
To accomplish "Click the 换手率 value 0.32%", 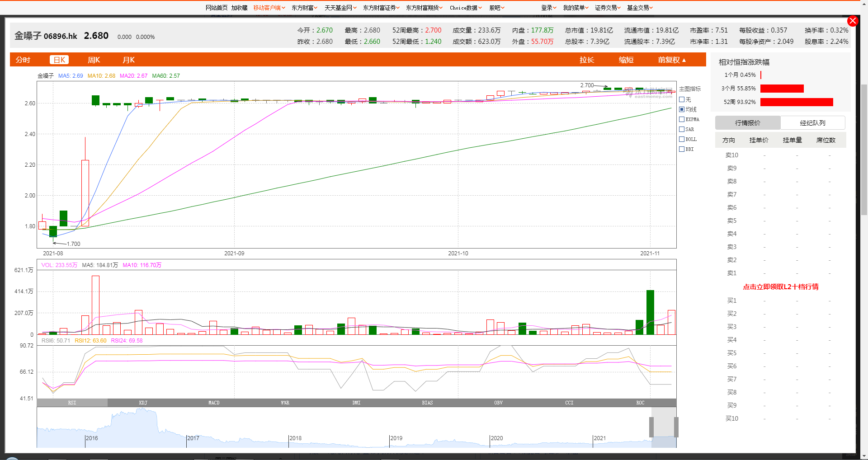I will (839, 30).
